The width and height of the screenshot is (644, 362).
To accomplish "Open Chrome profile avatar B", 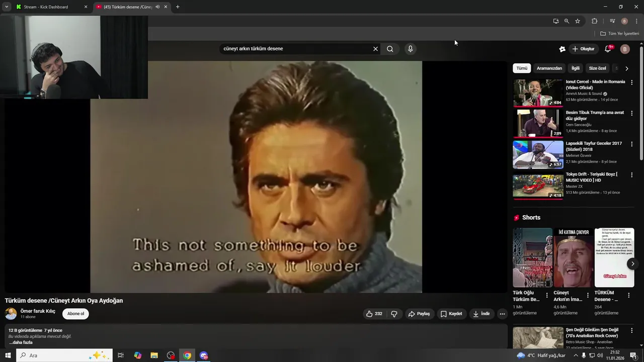I will click(x=624, y=21).
